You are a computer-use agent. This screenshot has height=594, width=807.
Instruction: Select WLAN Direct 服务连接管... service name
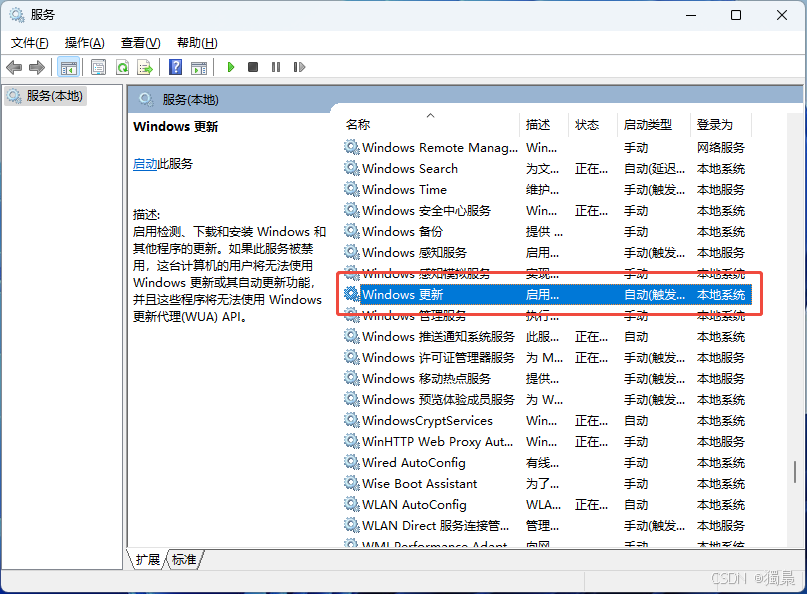pos(436,526)
